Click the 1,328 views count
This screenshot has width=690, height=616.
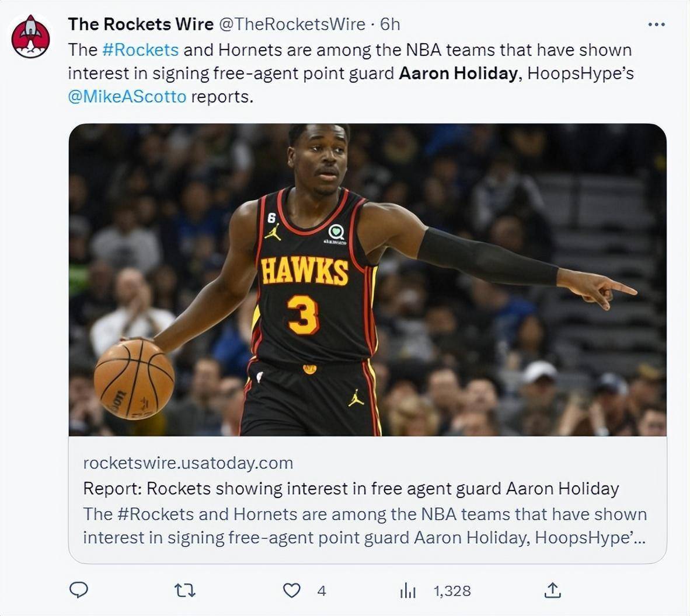452,591
